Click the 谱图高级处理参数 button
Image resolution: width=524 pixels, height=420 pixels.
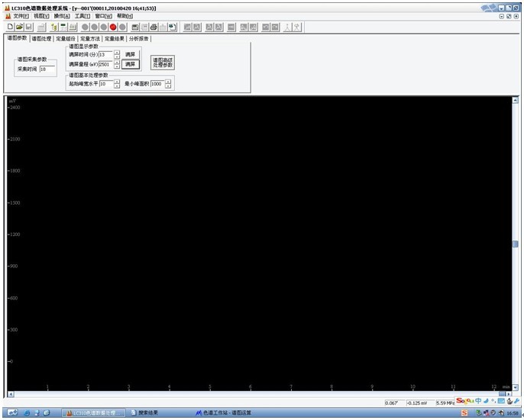pyautogui.click(x=163, y=63)
